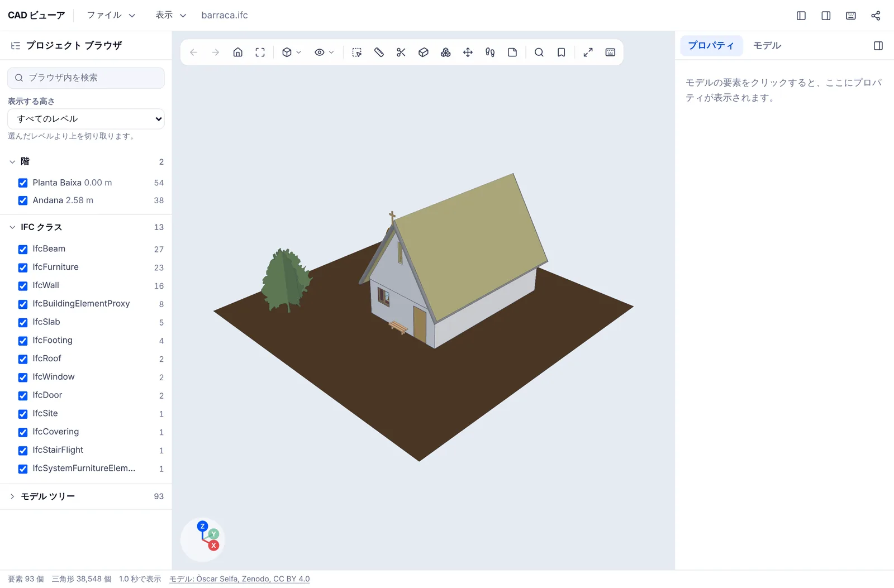Image resolution: width=894 pixels, height=588 pixels.
Task: Click the XYZ axis orientation gizmo
Action: tap(203, 539)
